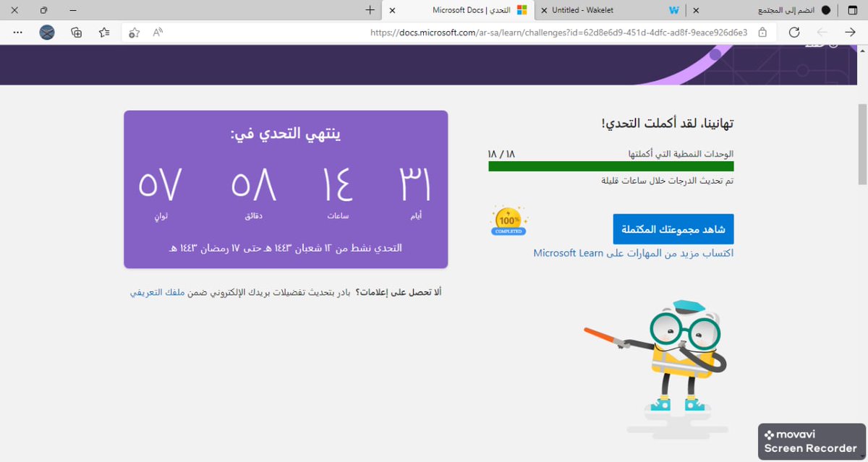
Task: Open the ملفك التعريفي profile link
Action: [158, 292]
